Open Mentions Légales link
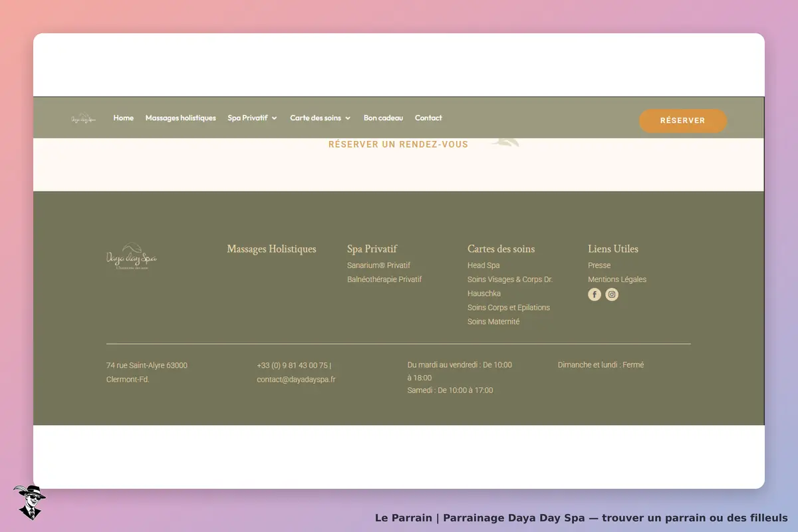798x532 pixels. point(617,279)
